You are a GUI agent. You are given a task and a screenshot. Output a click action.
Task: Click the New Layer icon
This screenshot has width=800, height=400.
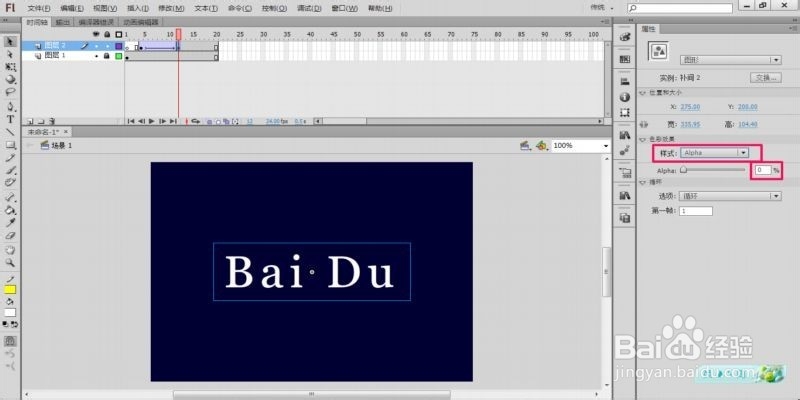click(x=31, y=121)
